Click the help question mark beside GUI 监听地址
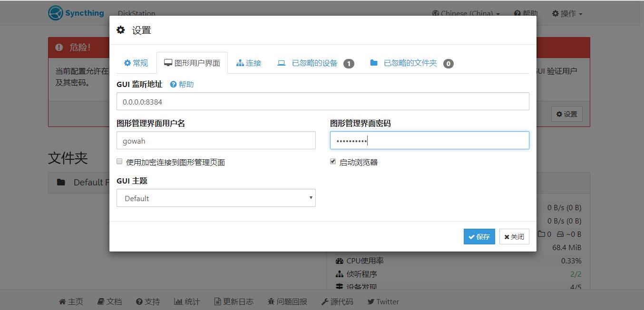 tap(173, 85)
